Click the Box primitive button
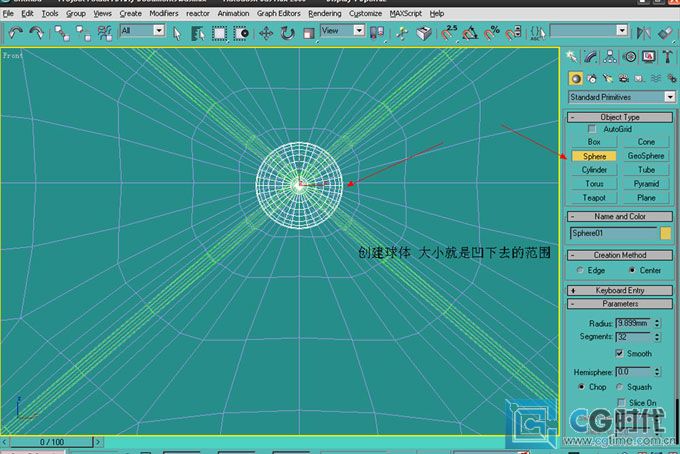 pos(594,142)
